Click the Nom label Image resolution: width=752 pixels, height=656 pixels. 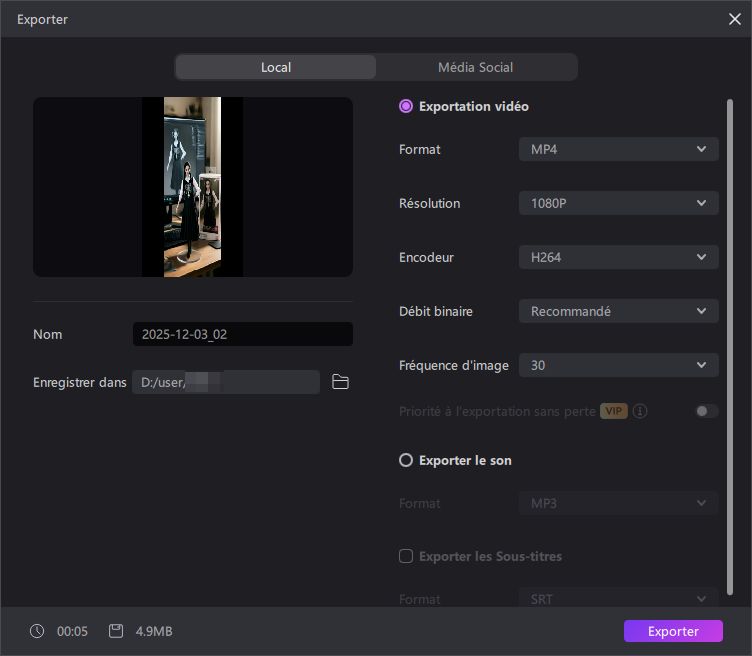tap(47, 334)
